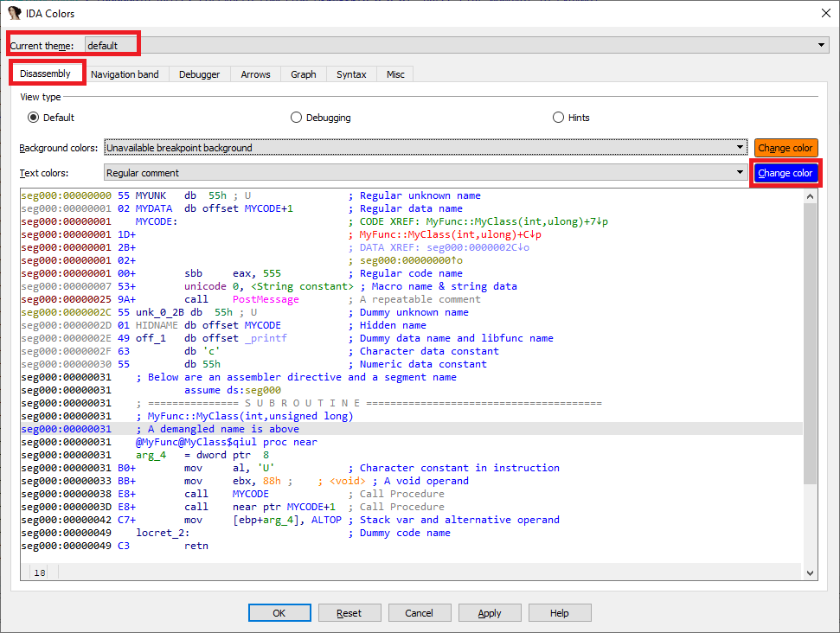Open the Debugger settings tab

(199, 74)
